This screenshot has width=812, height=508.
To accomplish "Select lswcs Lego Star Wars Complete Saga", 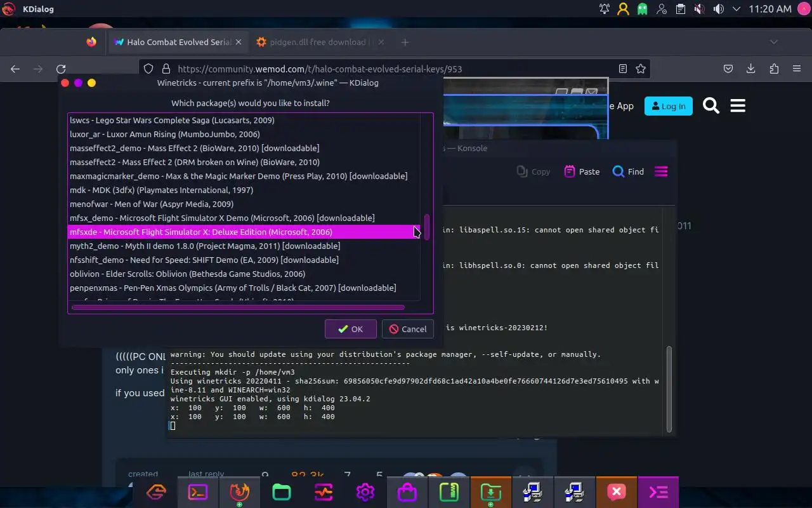I will coord(244,120).
